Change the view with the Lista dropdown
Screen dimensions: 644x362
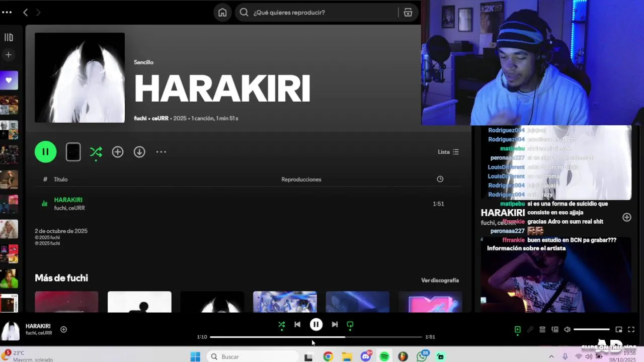[x=448, y=152]
